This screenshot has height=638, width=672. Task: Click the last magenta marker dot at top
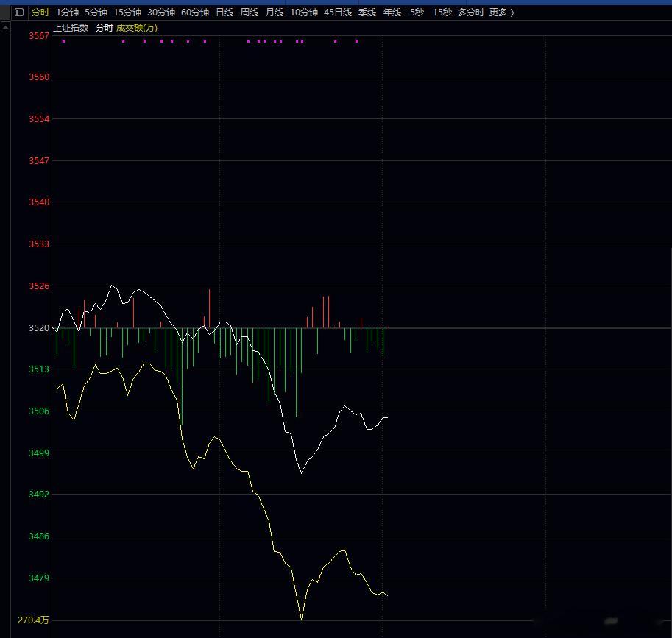(356, 41)
